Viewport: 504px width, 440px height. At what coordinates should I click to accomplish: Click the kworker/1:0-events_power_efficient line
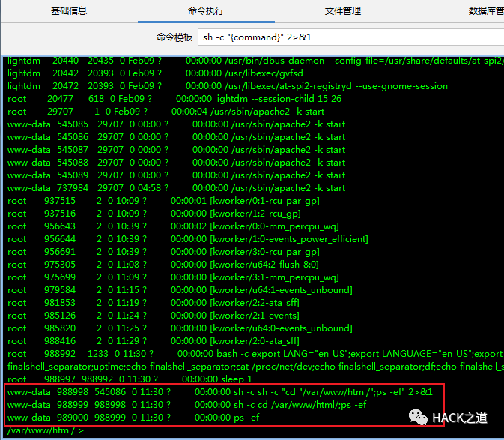[188, 239]
